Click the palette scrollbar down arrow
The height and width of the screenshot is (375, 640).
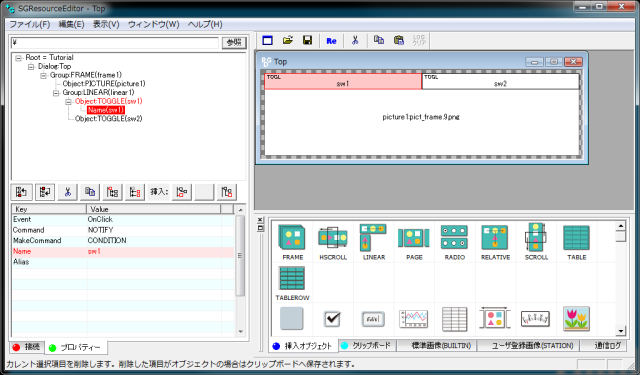(621, 331)
